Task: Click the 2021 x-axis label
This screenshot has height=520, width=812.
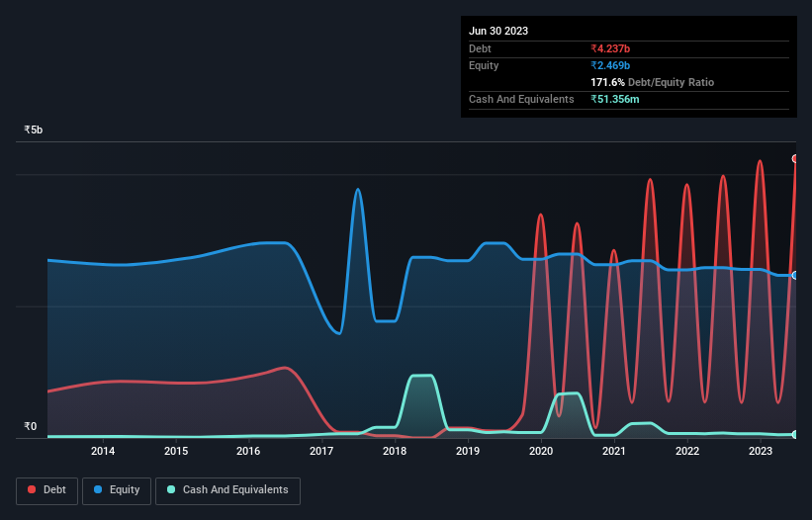Action: point(614,451)
